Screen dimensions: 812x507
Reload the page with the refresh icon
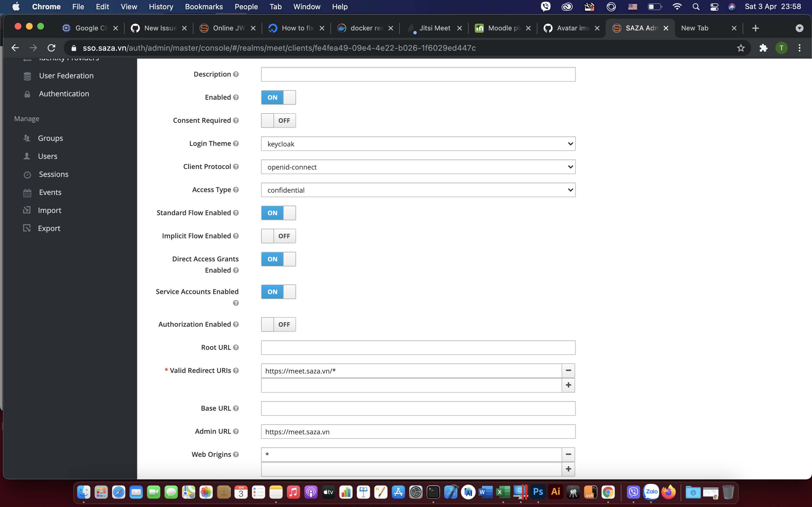(x=51, y=48)
